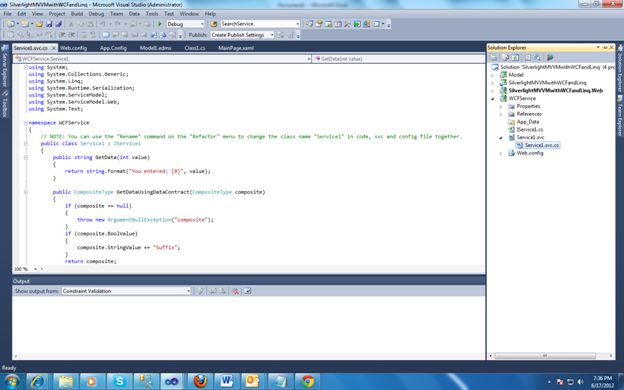The image size is (624, 390).
Task: Click the View Code icon in Solution Explorer
Action: pos(528,58)
